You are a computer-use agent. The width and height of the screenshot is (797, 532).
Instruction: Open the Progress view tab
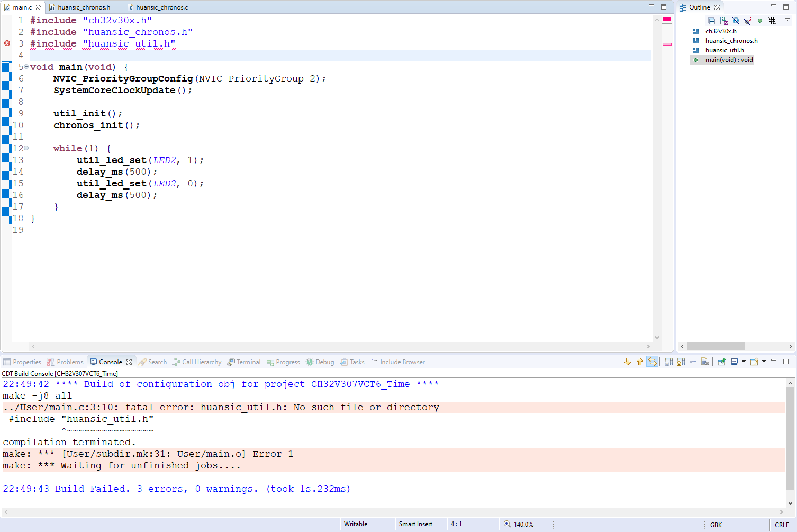(x=283, y=362)
